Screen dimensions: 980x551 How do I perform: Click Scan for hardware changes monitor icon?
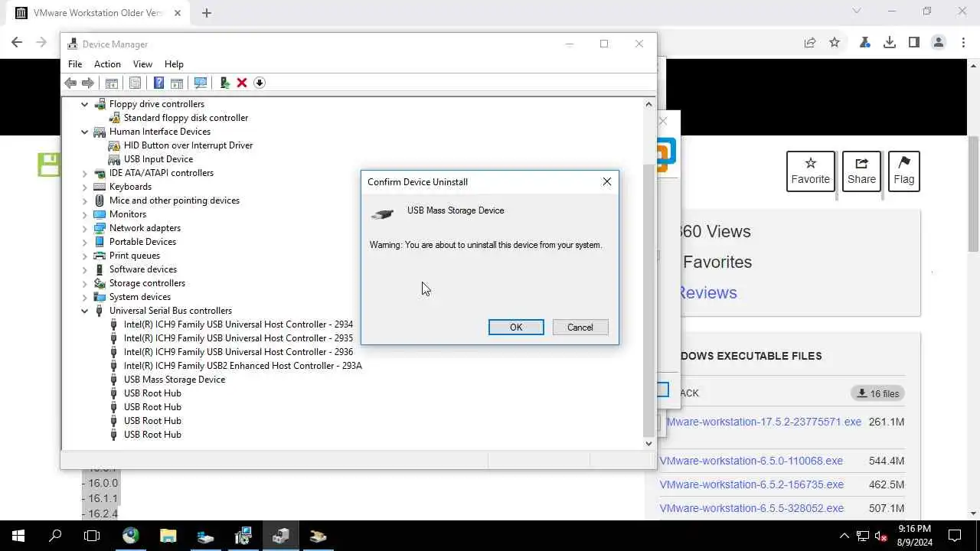[201, 83]
